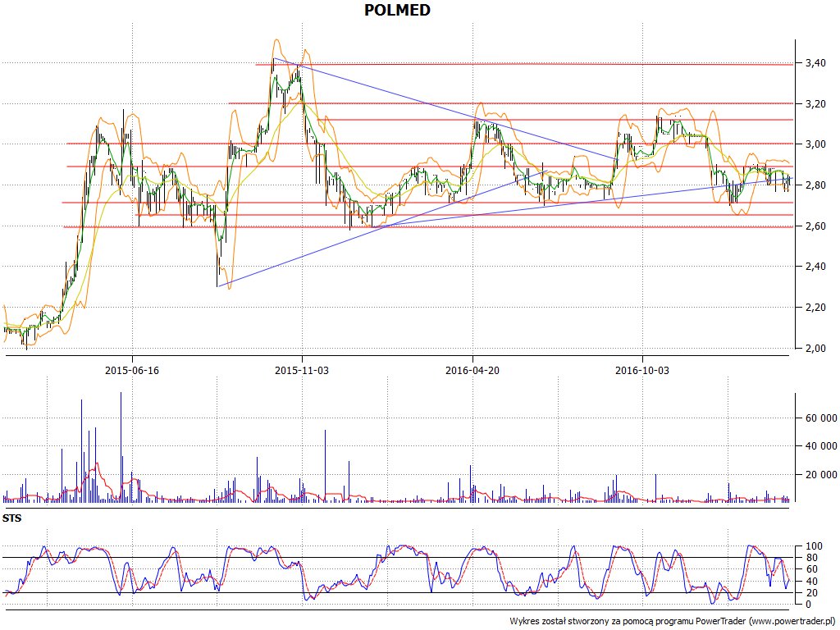Click the 20 000 volume axis label
The image size is (840, 630).
(x=820, y=474)
